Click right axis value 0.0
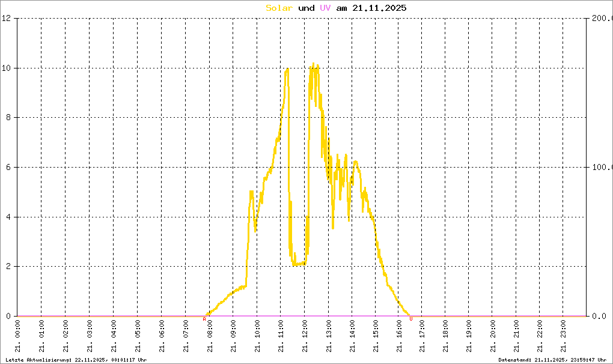 tap(599, 316)
